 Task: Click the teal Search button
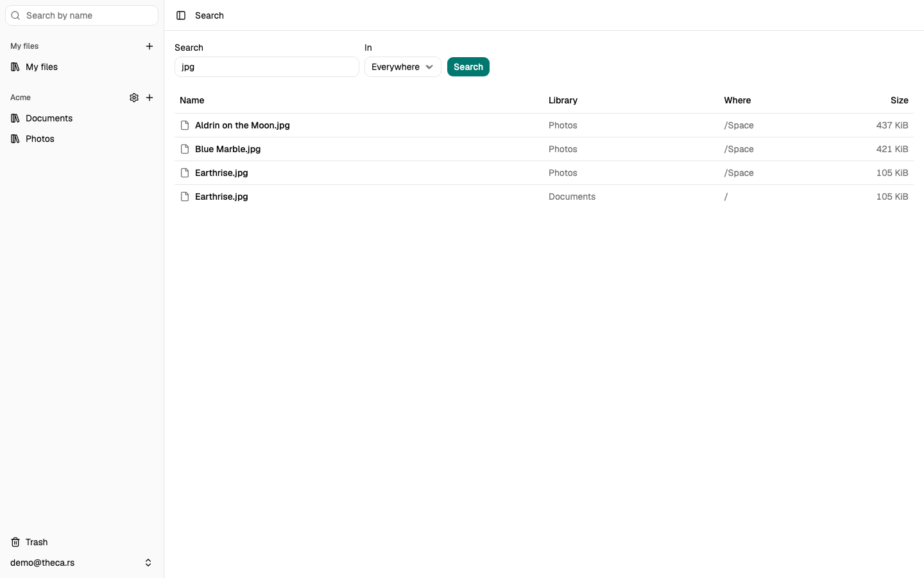[468, 67]
